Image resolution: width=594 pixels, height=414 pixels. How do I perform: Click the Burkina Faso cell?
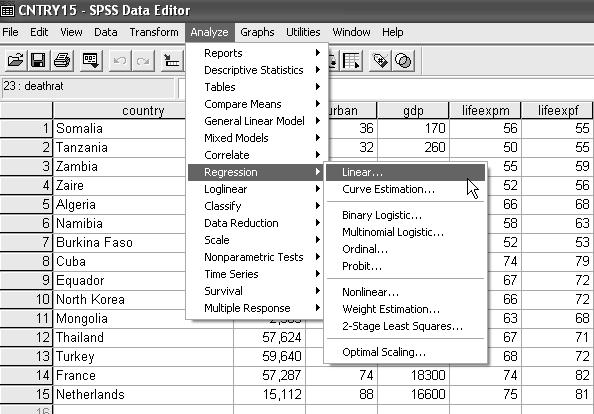(x=120, y=242)
